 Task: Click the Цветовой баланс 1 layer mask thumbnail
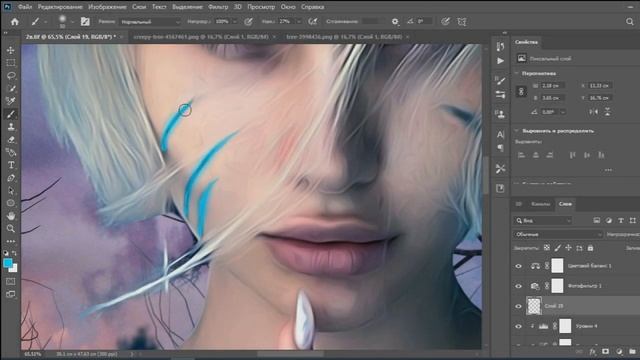pos(557,266)
